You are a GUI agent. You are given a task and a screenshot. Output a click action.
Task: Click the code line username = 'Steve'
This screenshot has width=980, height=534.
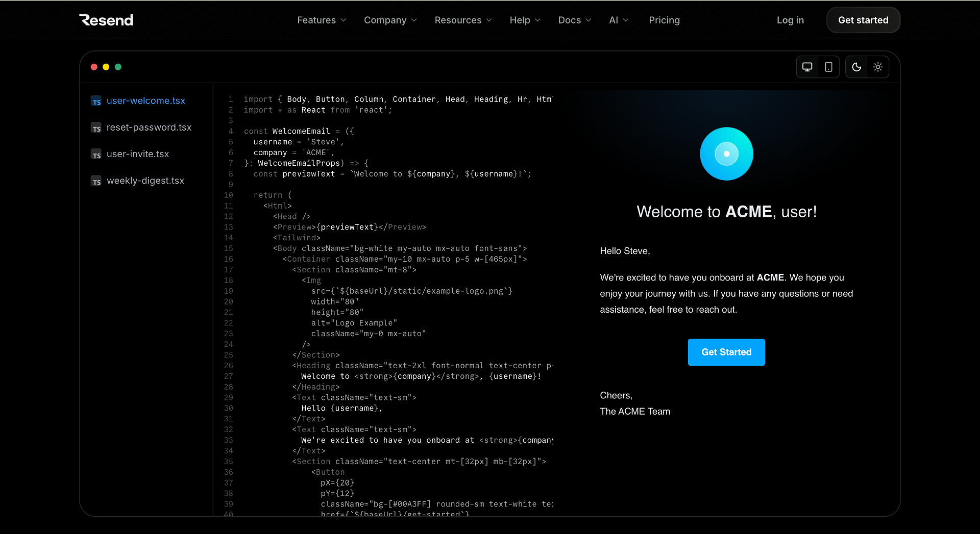pos(299,142)
